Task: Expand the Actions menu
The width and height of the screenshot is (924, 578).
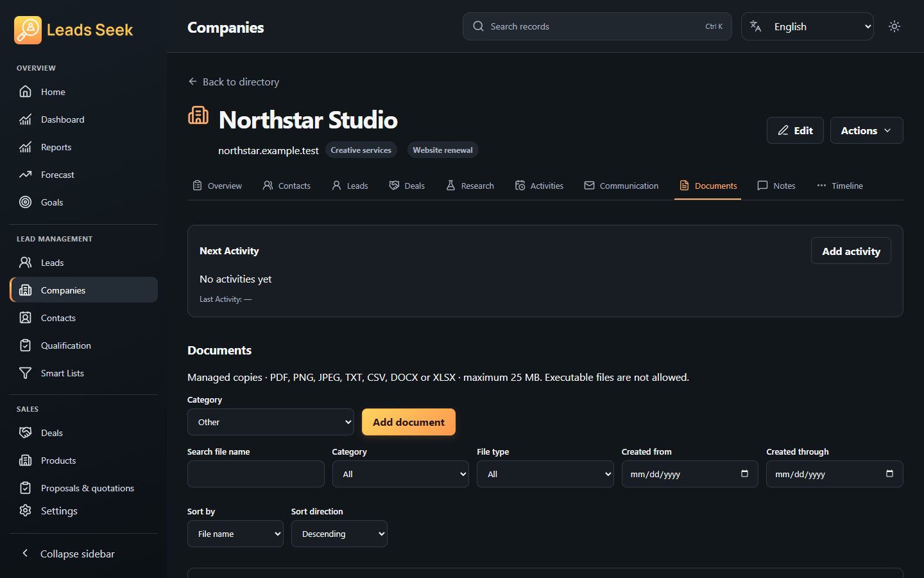Action: pos(866,130)
